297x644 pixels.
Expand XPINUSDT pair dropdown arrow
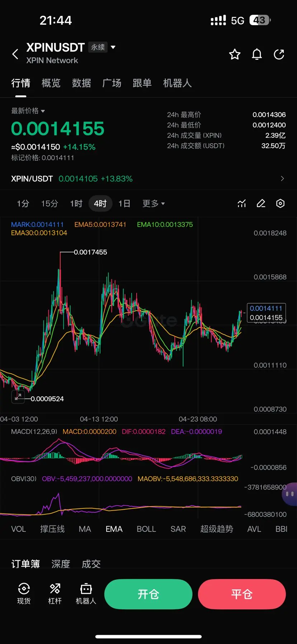(x=113, y=47)
